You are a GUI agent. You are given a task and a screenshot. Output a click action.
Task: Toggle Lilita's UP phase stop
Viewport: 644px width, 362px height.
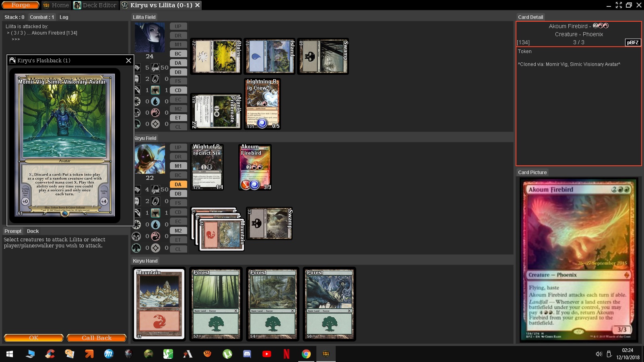click(178, 27)
